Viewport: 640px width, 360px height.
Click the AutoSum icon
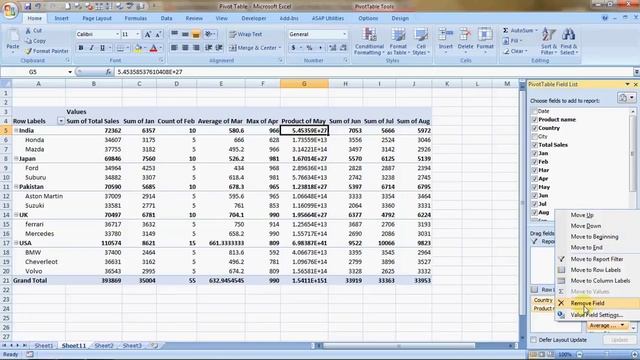(x=506, y=31)
